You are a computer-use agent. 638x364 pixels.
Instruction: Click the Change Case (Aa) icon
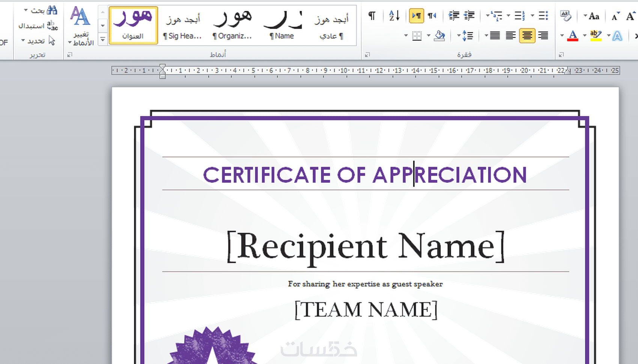coord(594,16)
